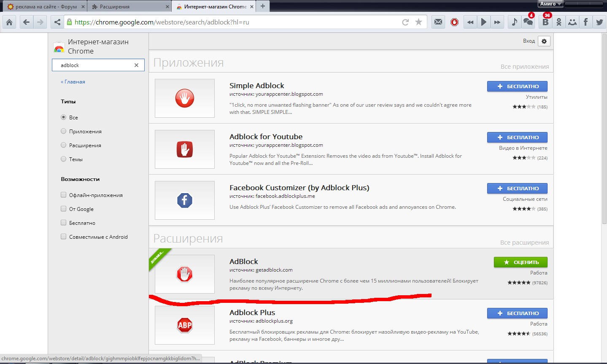View site security via the padlock icon

[69, 22]
